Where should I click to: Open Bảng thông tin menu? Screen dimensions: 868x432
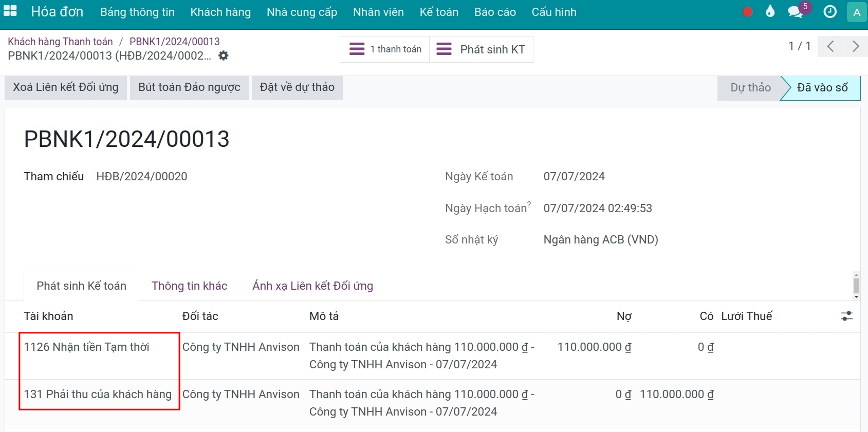click(x=137, y=12)
